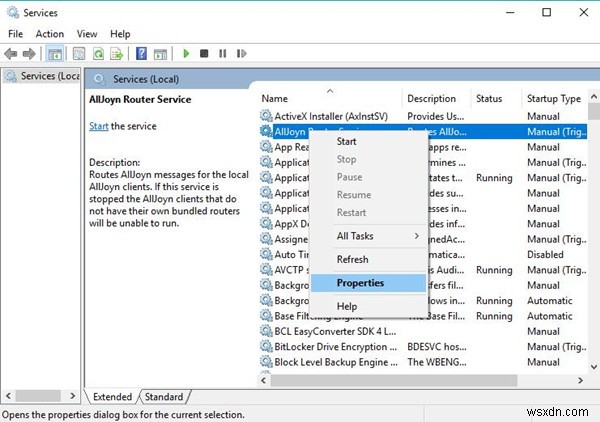Expand All Tasks submenu in context menu

[x=368, y=236]
